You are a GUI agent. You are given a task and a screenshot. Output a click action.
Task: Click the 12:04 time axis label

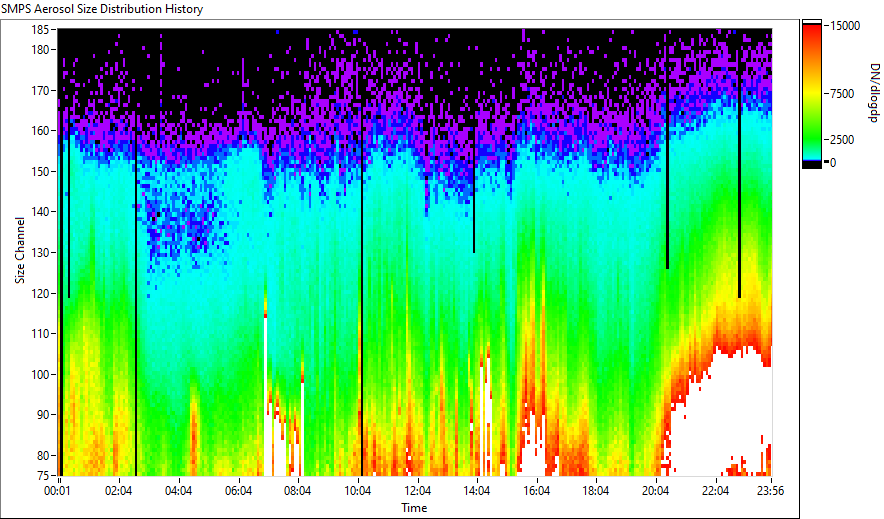417,491
